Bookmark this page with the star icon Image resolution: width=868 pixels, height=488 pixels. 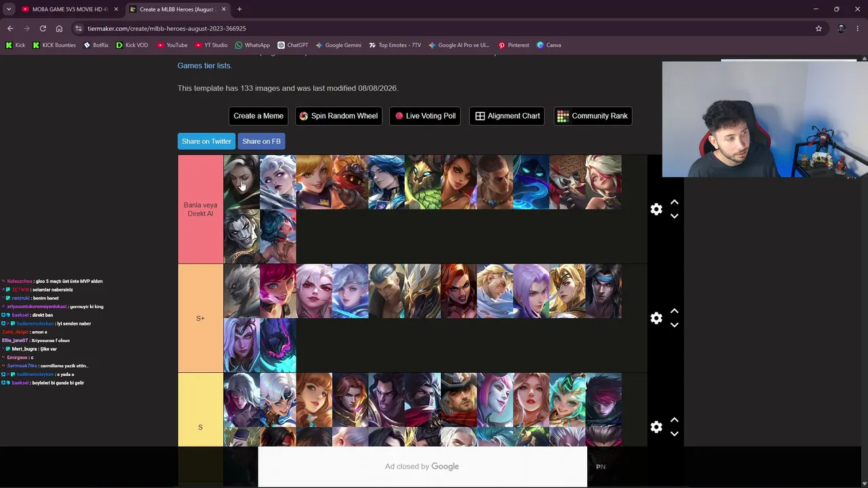click(818, 28)
